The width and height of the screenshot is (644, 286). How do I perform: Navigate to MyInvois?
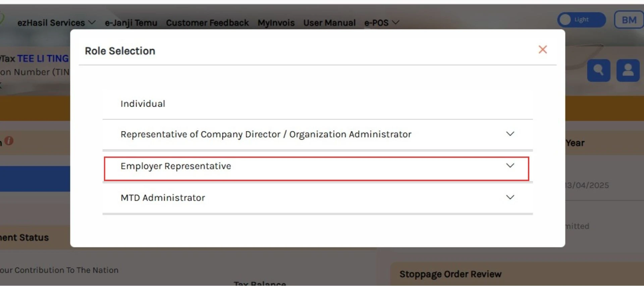pos(276,23)
